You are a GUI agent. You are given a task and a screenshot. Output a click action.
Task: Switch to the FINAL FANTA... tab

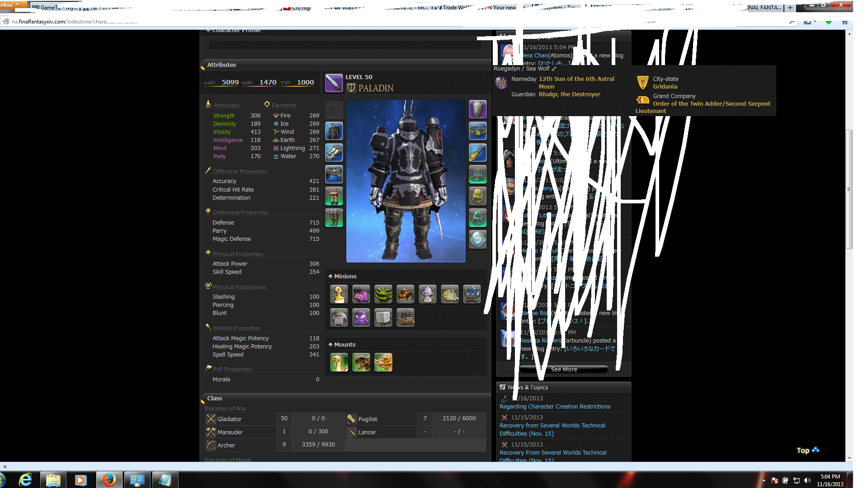tap(763, 7)
